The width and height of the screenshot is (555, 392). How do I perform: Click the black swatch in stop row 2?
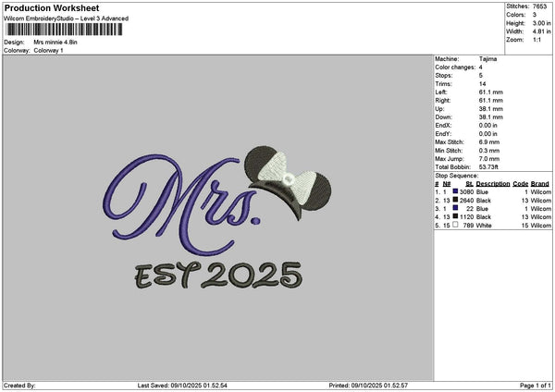click(455, 200)
